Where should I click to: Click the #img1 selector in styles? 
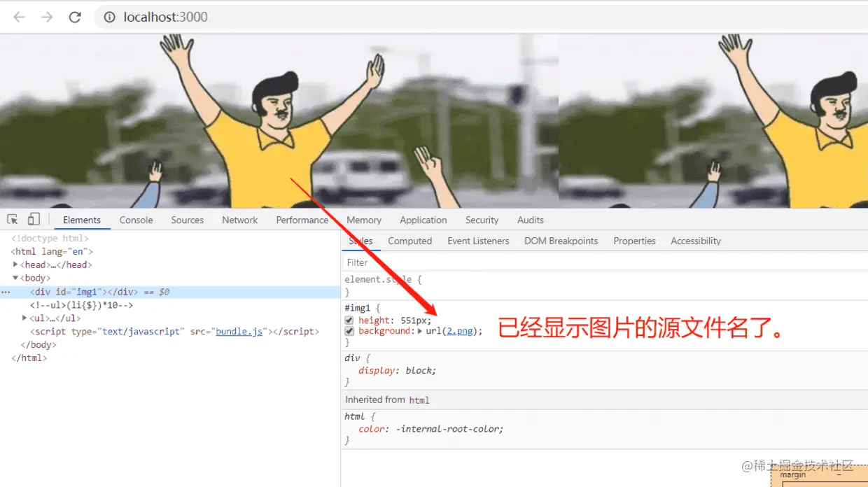coord(359,308)
